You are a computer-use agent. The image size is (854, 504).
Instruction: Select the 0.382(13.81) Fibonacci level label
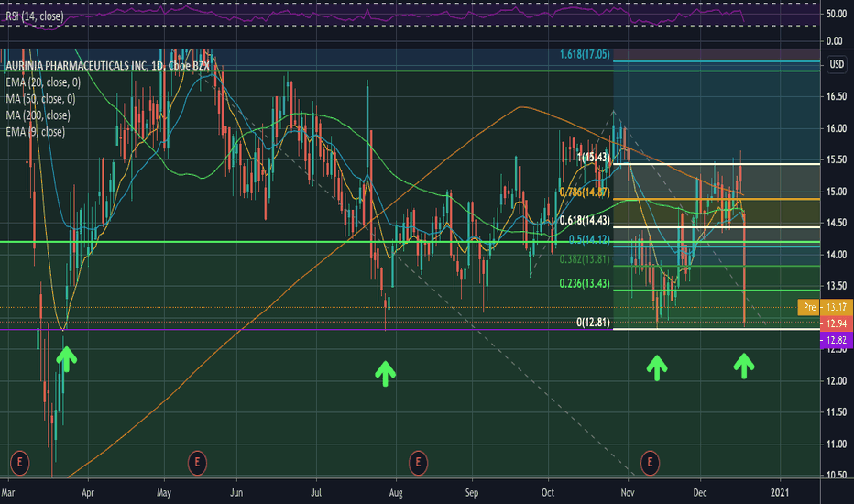[585, 259]
